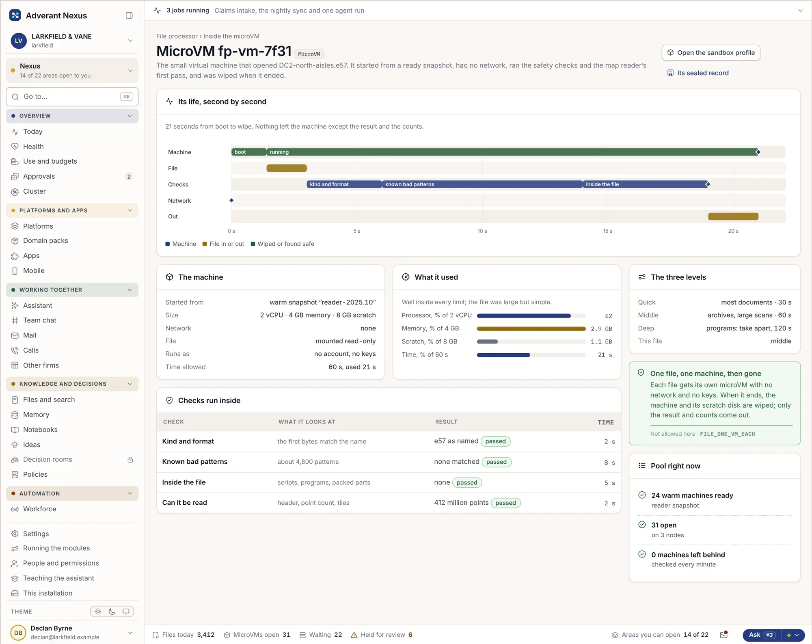Switch to dark theme moon toggle
Screen dimensions: 812x644
click(x=112, y=612)
